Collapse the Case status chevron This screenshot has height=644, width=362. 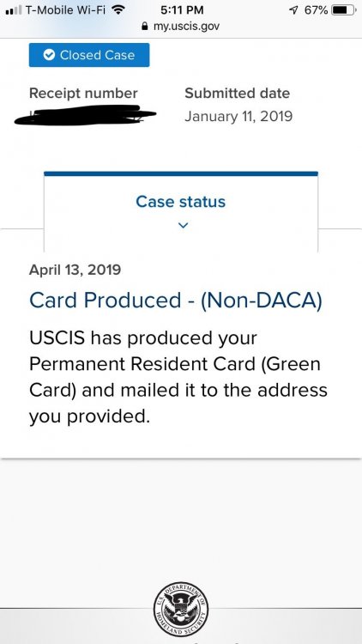coord(183,225)
